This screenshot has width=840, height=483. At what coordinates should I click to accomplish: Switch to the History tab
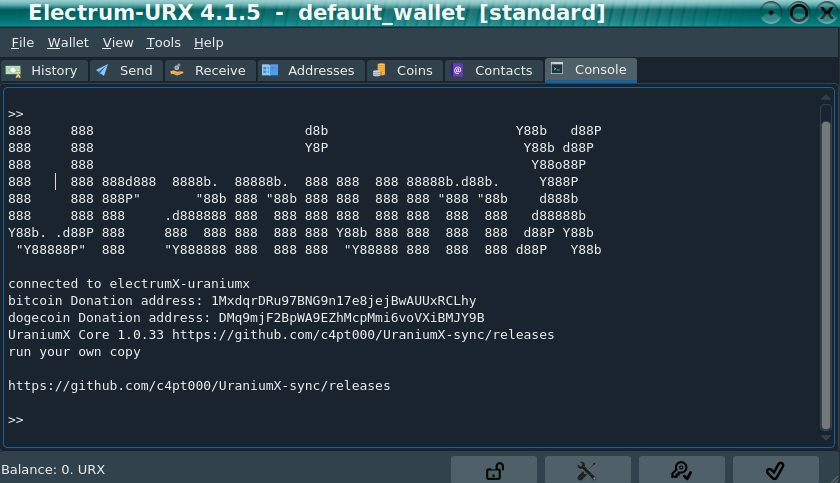tap(44, 71)
